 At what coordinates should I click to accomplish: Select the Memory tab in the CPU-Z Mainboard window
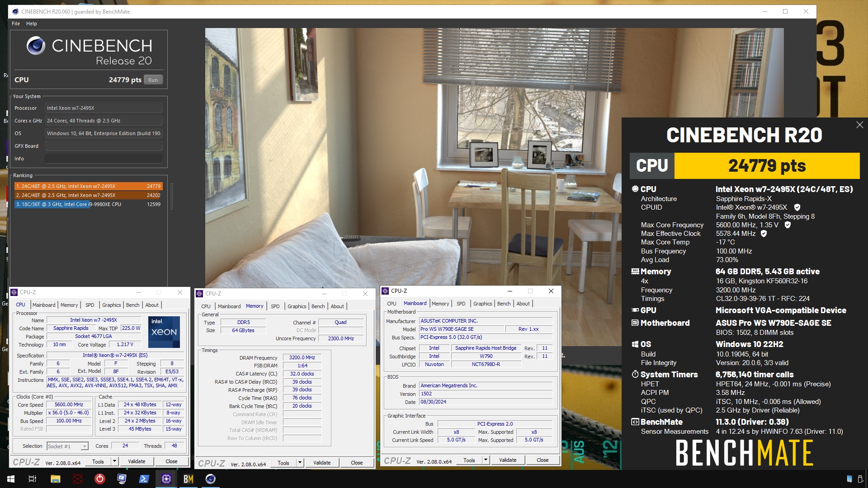coord(440,304)
